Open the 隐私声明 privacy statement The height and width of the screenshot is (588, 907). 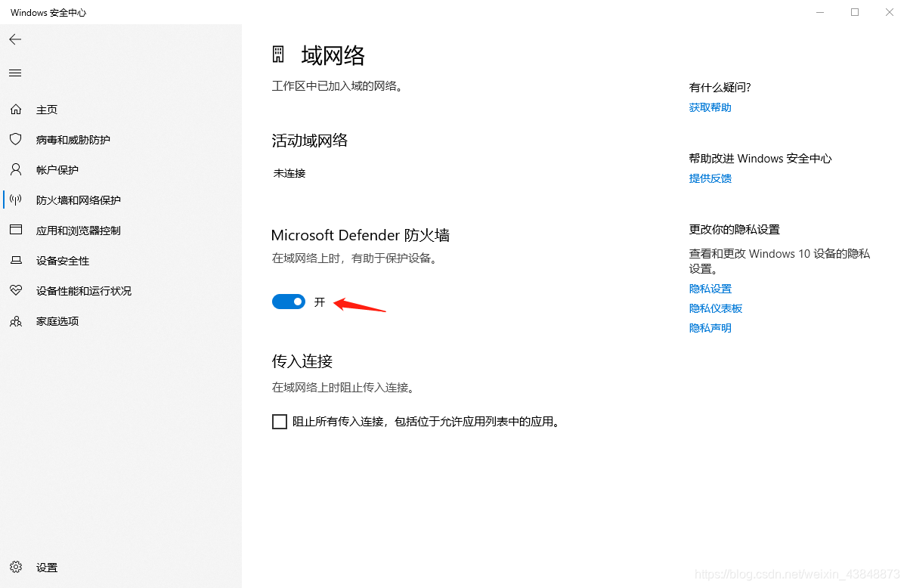click(709, 327)
